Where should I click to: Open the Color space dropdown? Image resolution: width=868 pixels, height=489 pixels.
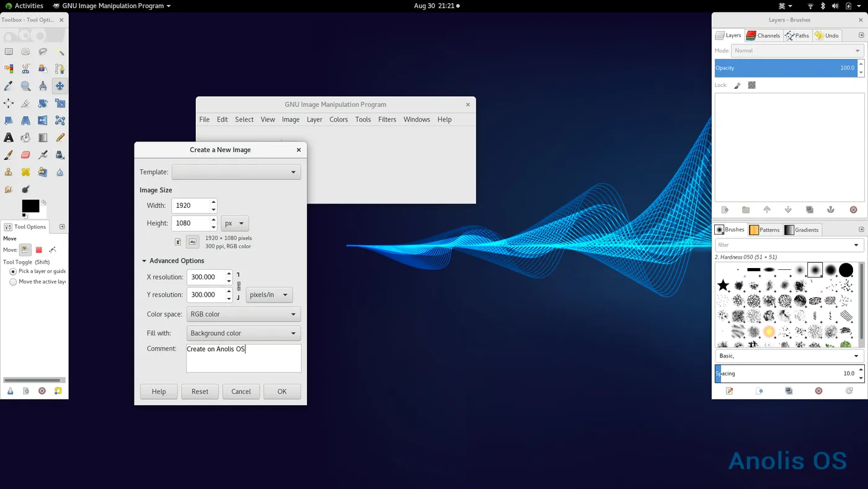(244, 314)
